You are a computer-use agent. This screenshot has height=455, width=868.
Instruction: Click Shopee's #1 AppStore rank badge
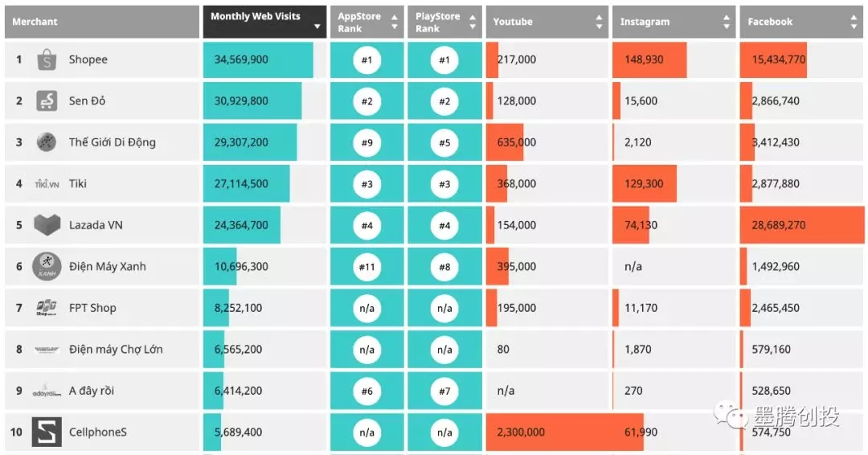(x=366, y=59)
